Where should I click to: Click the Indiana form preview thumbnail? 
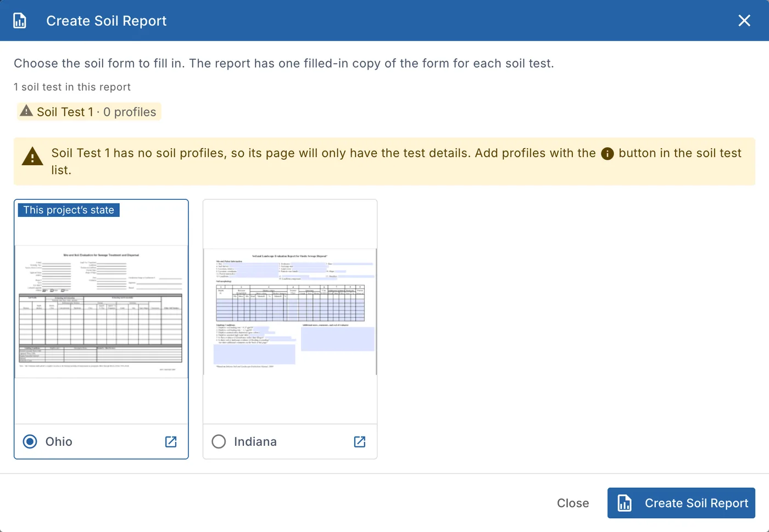click(x=290, y=312)
